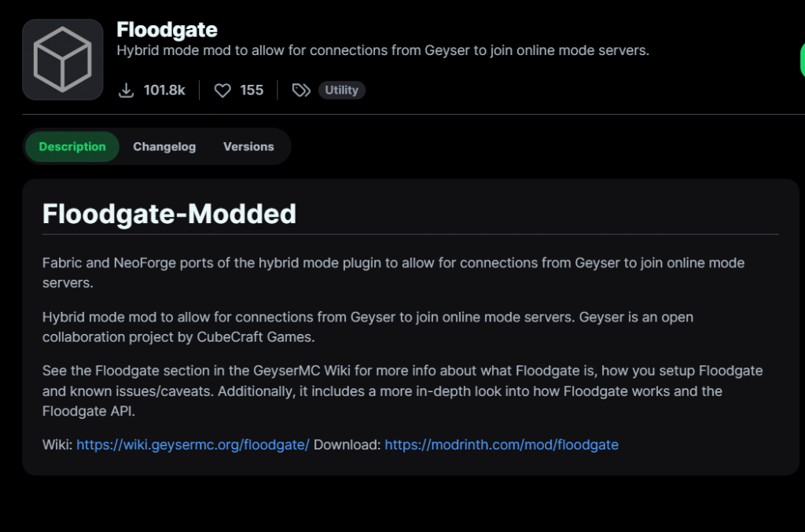Click the download arrow icon
This screenshot has width=805, height=532.
pos(127,90)
